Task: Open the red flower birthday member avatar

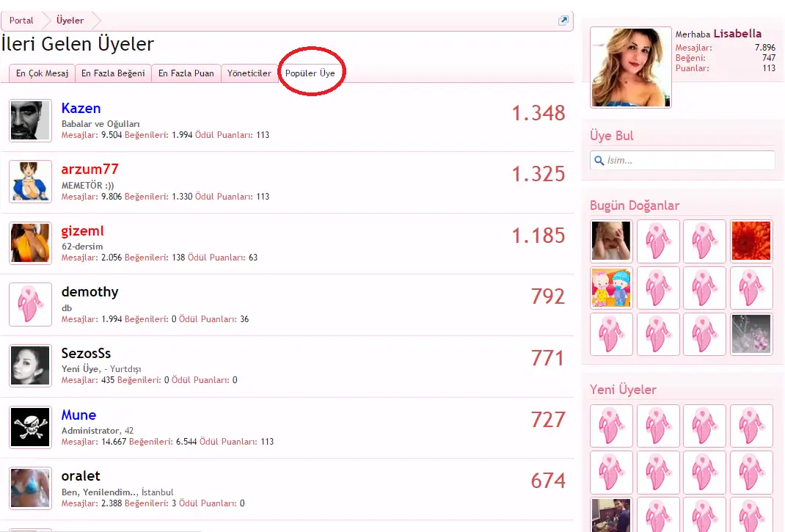Action: pyautogui.click(x=751, y=241)
